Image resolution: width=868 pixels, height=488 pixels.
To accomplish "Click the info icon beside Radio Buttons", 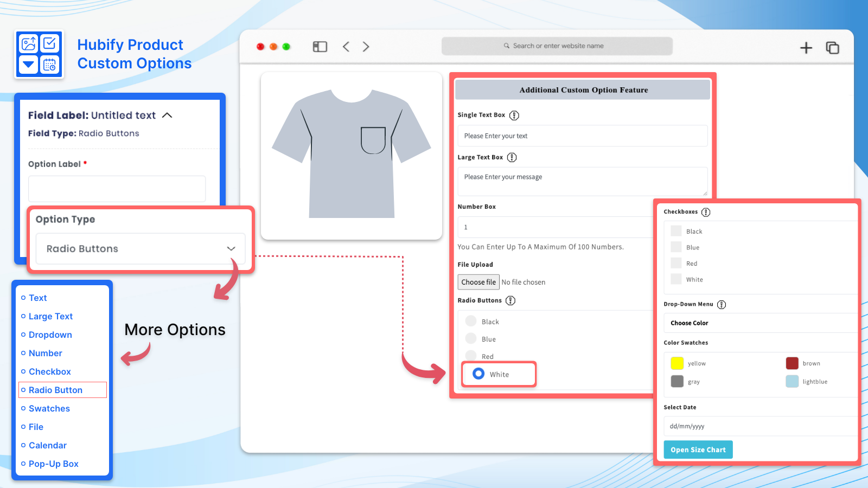I will pos(509,300).
